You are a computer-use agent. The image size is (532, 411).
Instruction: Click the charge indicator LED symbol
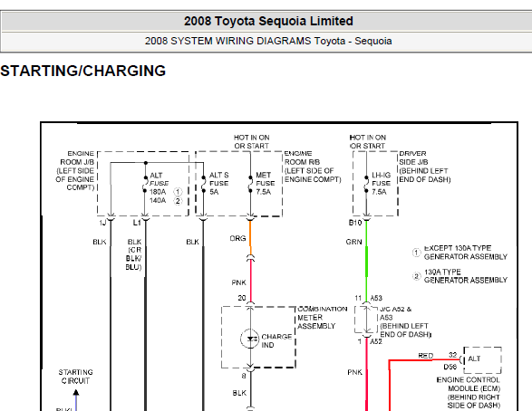[250, 339]
